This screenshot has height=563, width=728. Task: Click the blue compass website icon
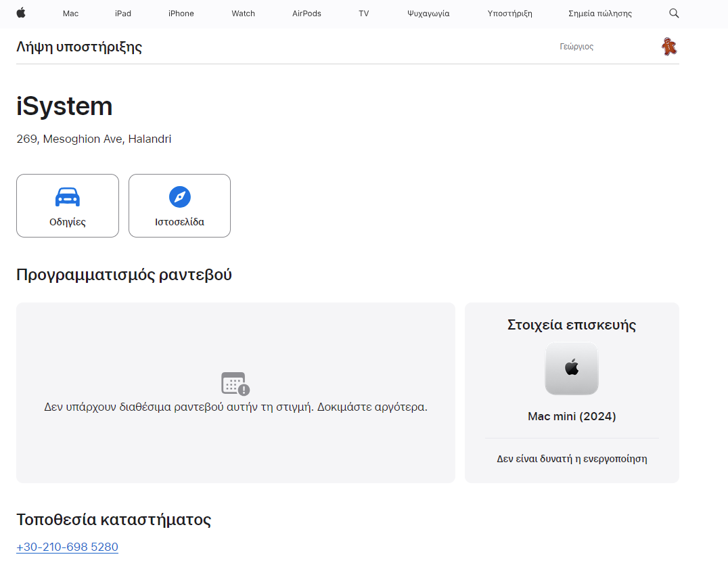[180, 197]
